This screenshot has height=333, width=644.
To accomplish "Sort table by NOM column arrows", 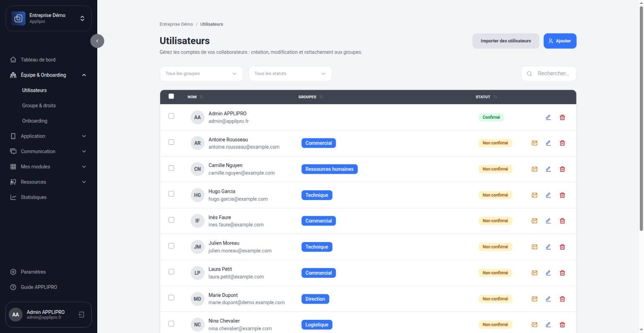I will [201, 97].
